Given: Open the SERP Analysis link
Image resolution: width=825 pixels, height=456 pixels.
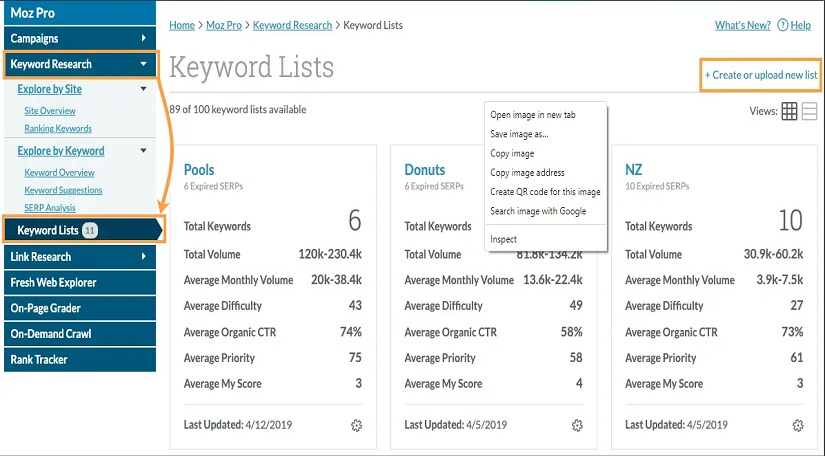Looking at the screenshot, I should 50,208.
